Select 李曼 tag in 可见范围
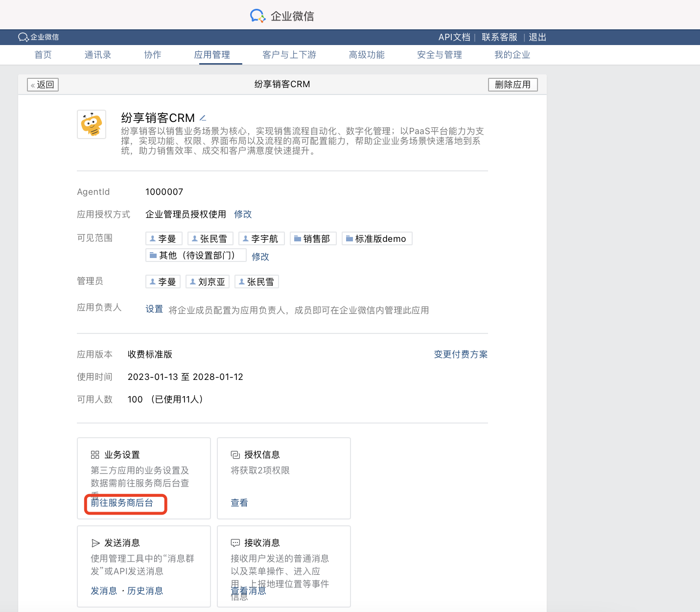This screenshot has height=612, width=700. point(164,238)
